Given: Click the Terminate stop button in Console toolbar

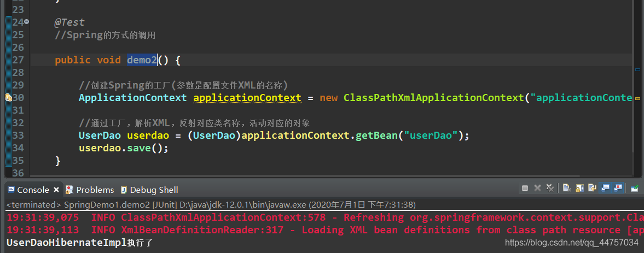Looking at the screenshot, I should tap(525, 188).
